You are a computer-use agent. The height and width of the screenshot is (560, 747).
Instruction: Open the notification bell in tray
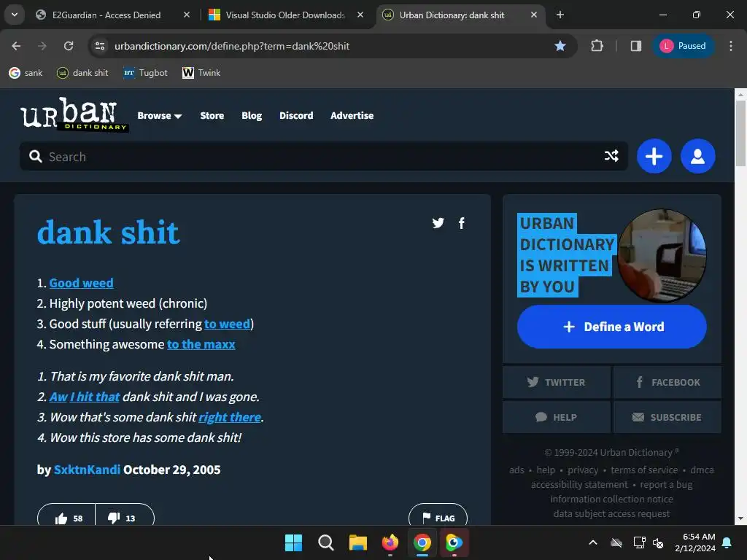(x=727, y=542)
